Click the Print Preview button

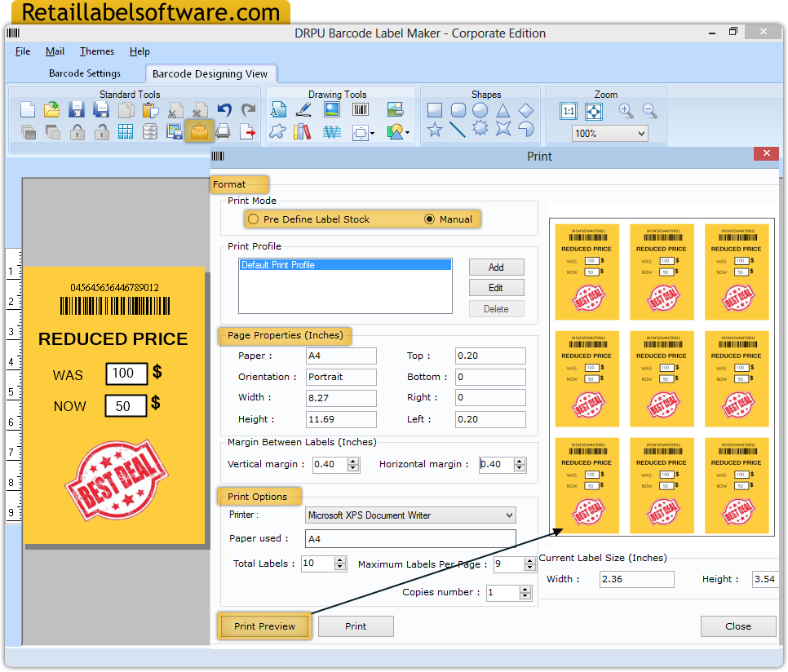[x=263, y=626]
